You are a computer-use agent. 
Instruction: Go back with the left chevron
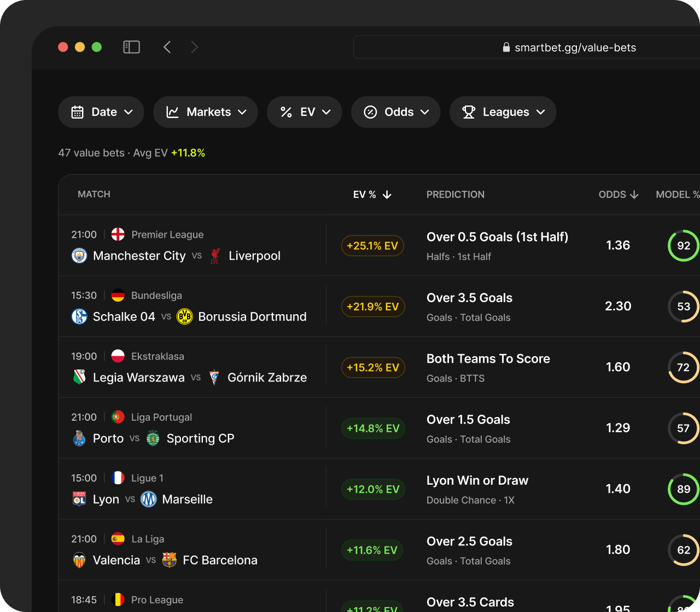167,47
